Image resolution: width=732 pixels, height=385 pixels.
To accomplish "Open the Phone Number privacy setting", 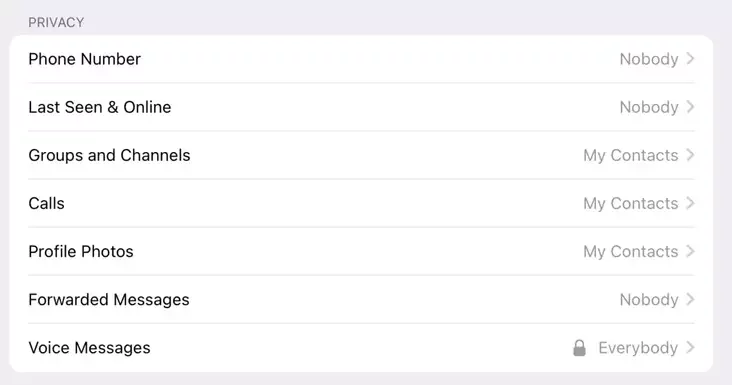I will 361,59.
